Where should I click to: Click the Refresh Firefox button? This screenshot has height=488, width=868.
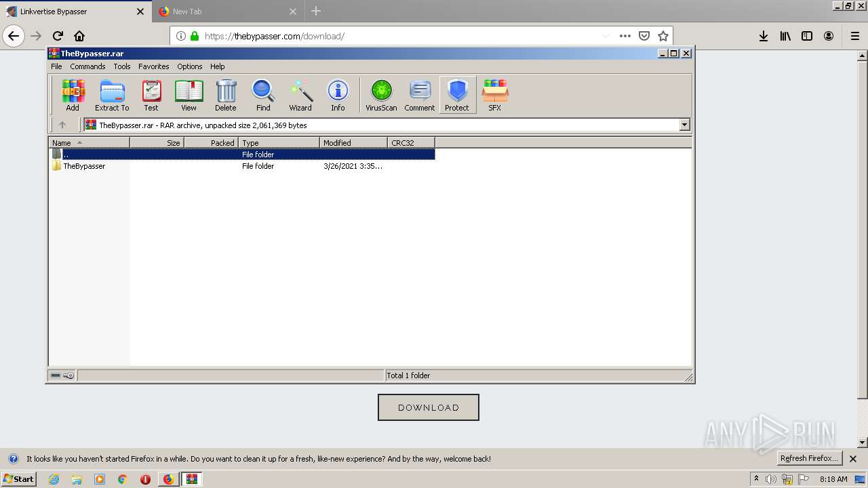coord(809,458)
